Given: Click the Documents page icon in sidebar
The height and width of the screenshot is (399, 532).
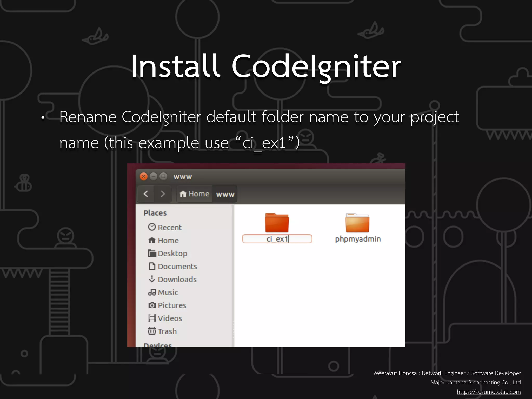Looking at the screenshot, I should coord(152,266).
